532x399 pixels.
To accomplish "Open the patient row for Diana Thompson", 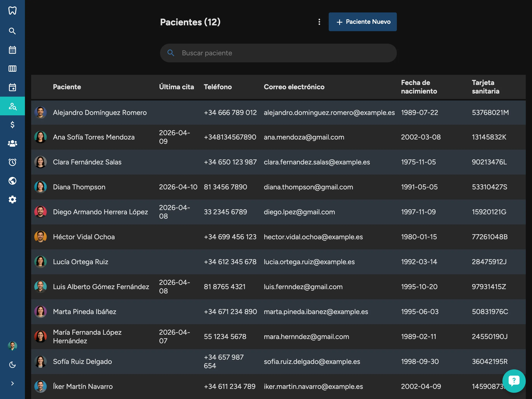I will [79, 187].
